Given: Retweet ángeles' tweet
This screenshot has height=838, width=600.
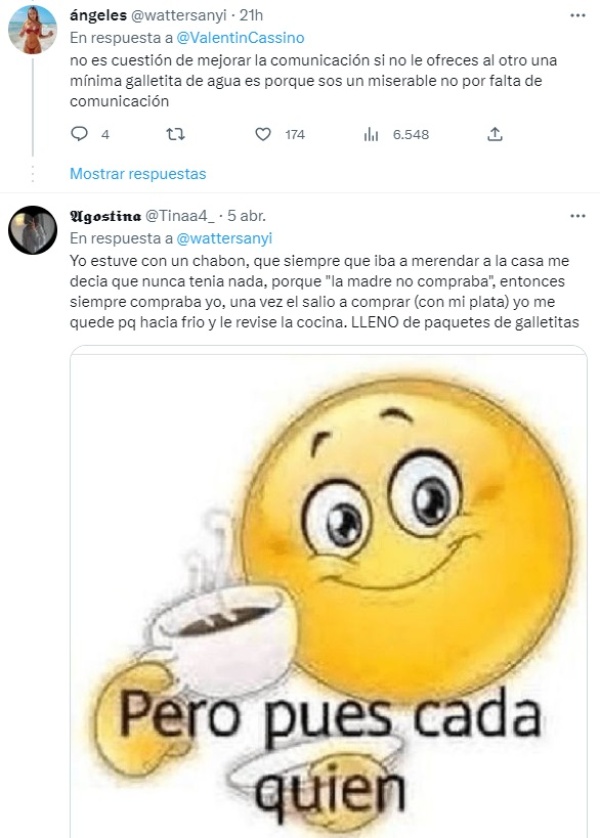Looking at the screenshot, I should [x=175, y=134].
